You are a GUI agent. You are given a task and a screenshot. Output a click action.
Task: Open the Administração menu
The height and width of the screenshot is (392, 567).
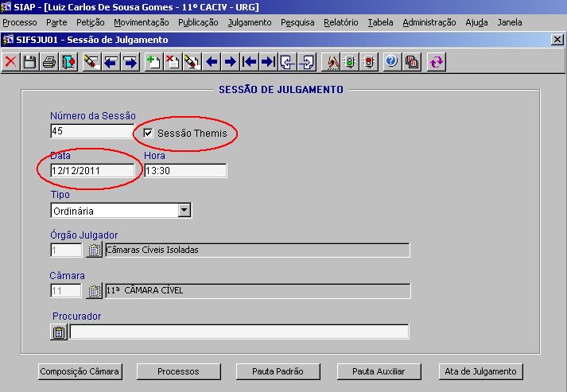pyautogui.click(x=429, y=22)
